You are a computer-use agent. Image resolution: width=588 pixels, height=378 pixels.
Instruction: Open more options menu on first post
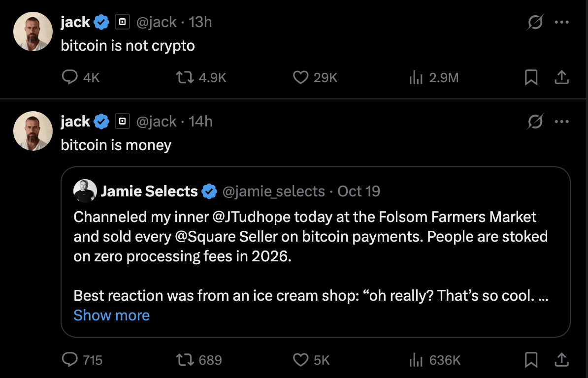(x=562, y=22)
